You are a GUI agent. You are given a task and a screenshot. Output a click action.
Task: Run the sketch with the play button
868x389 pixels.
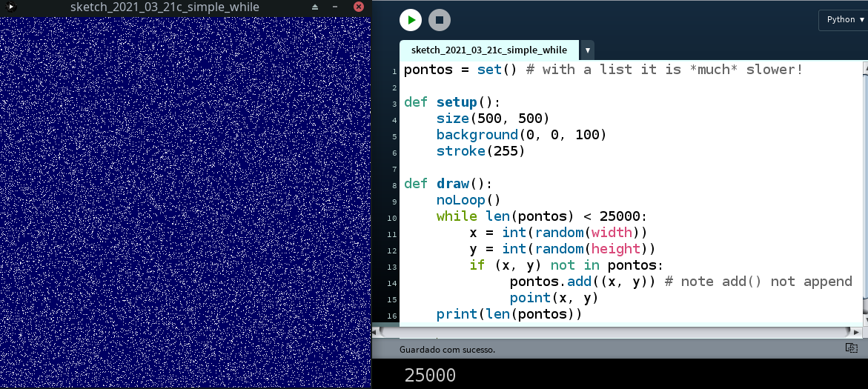[410, 20]
